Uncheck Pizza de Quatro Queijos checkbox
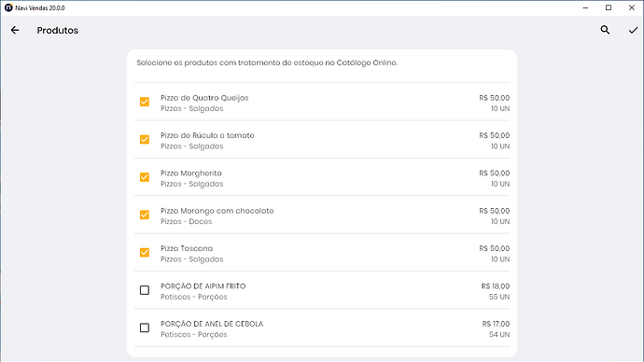 coord(145,102)
